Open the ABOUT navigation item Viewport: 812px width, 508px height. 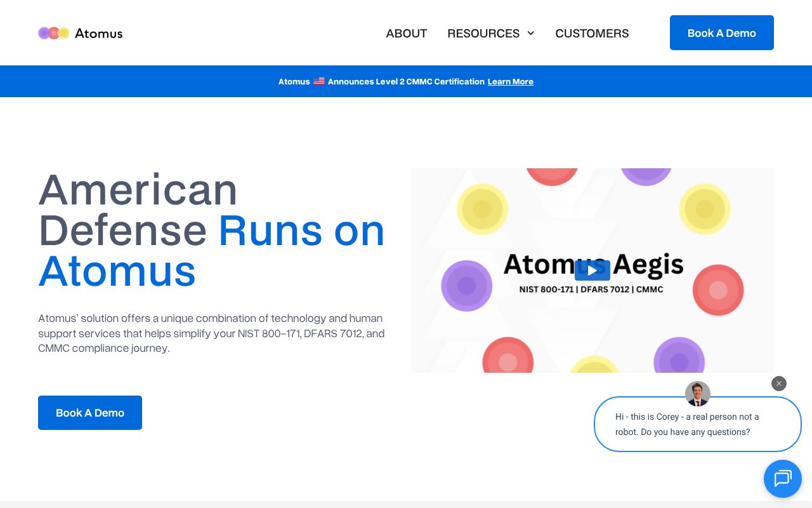(x=407, y=33)
